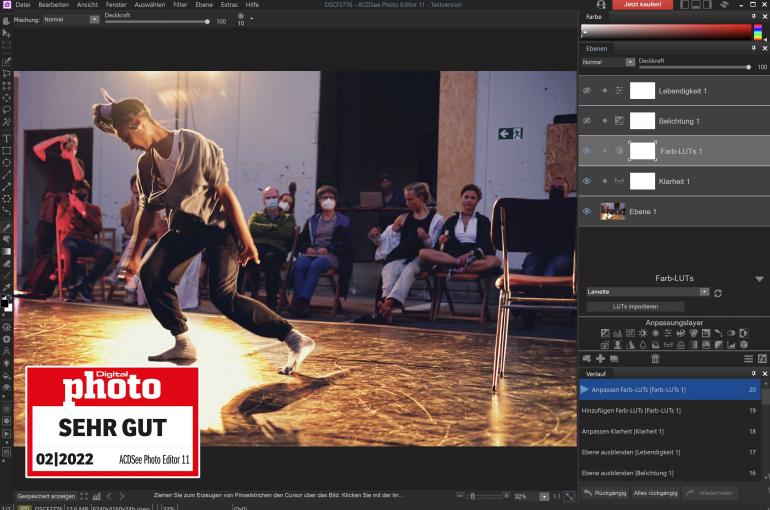Open the Datei menu
The width and height of the screenshot is (770, 510).
pyautogui.click(x=23, y=4)
